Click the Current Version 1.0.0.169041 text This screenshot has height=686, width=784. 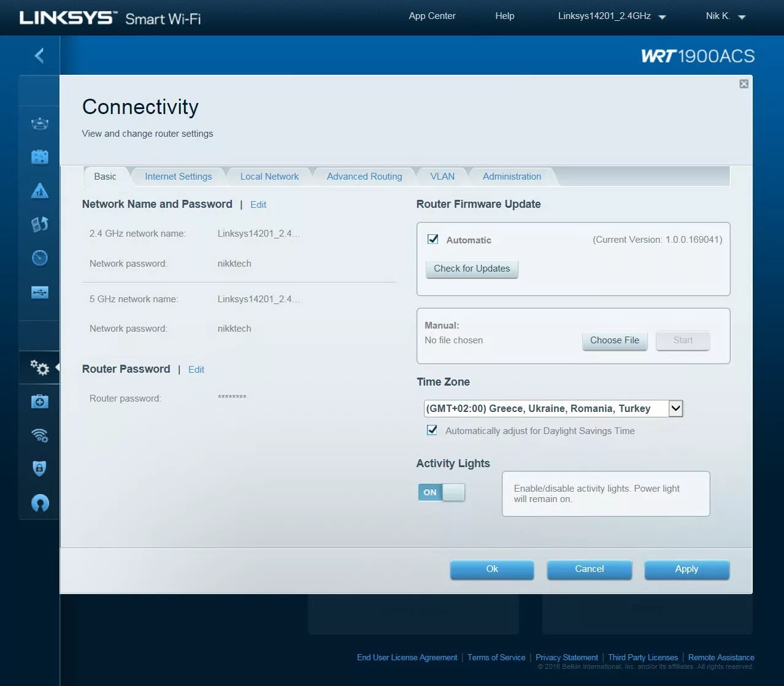[x=658, y=240]
